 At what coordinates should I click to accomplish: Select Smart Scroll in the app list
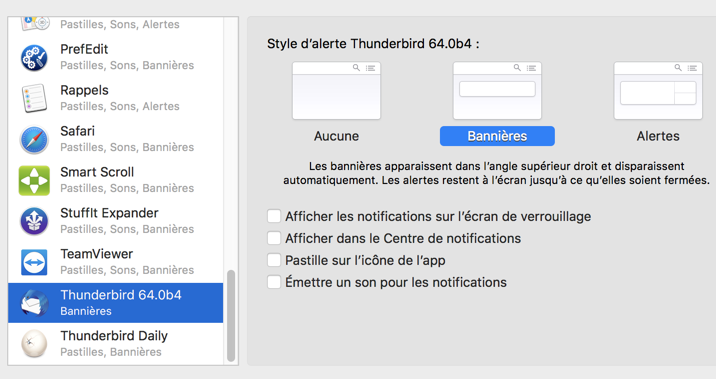(116, 180)
